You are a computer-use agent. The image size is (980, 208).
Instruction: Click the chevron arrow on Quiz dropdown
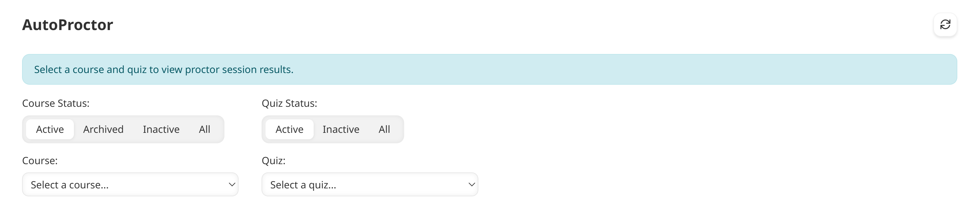pyautogui.click(x=471, y=185)
